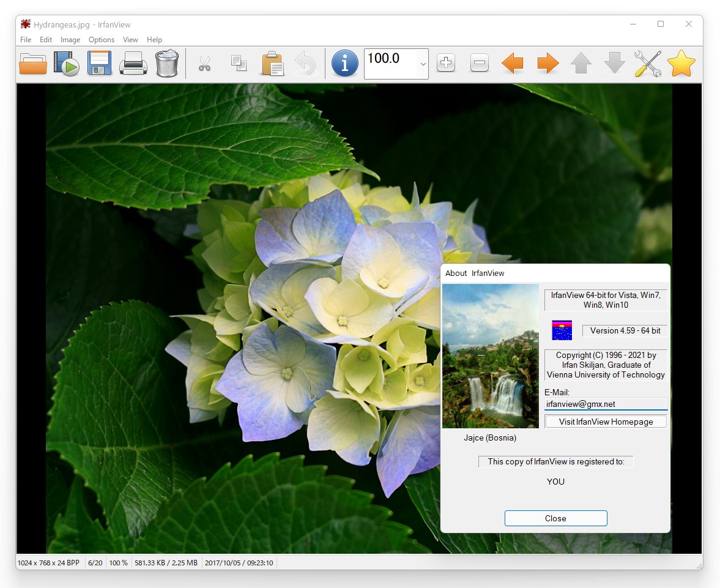
Task: Show image properties via the blue info icon
Action: tap(344, 63)
